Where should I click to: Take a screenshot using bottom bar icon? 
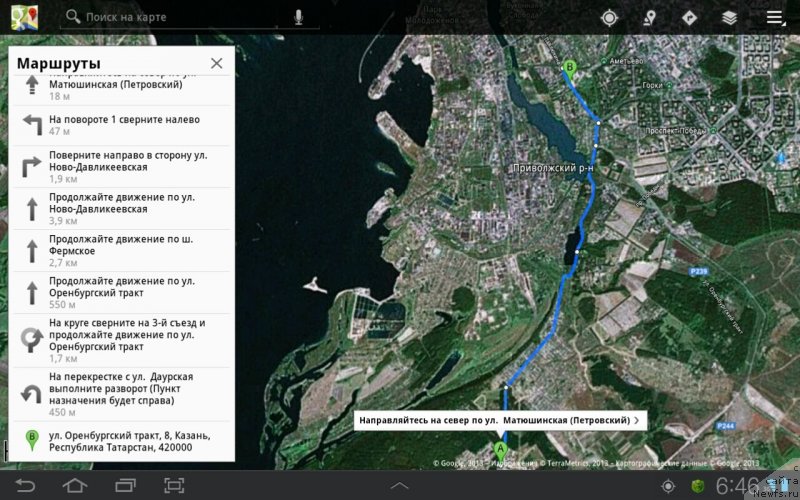tap(174, 486)
